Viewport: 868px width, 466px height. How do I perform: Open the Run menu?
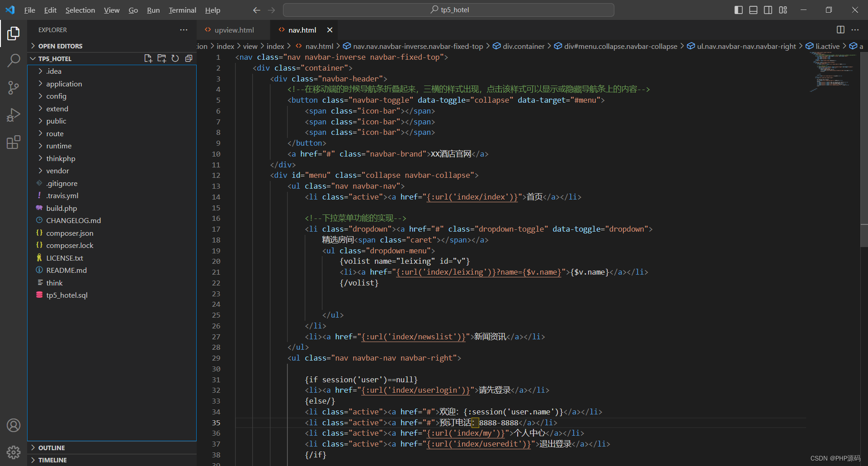point(153,10)
